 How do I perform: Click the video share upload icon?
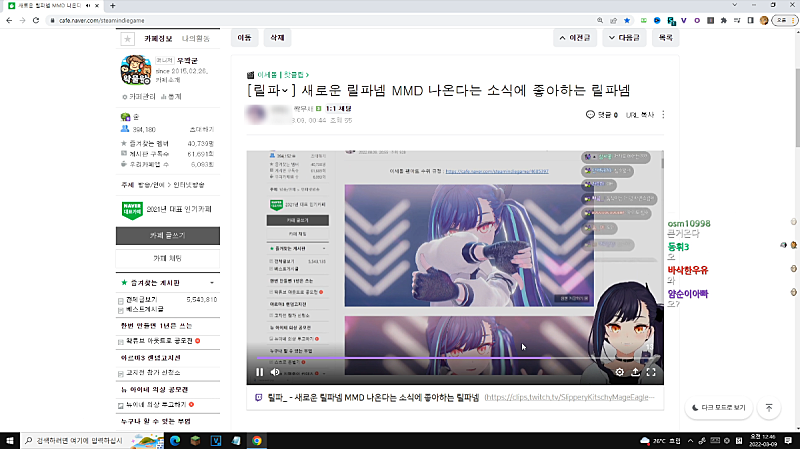pos(635,372)
